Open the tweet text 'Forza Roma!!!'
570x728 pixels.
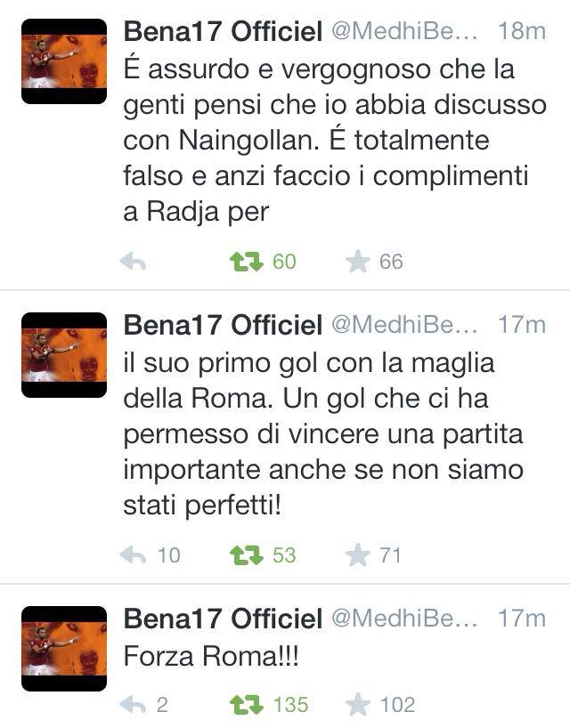point(211,658)
